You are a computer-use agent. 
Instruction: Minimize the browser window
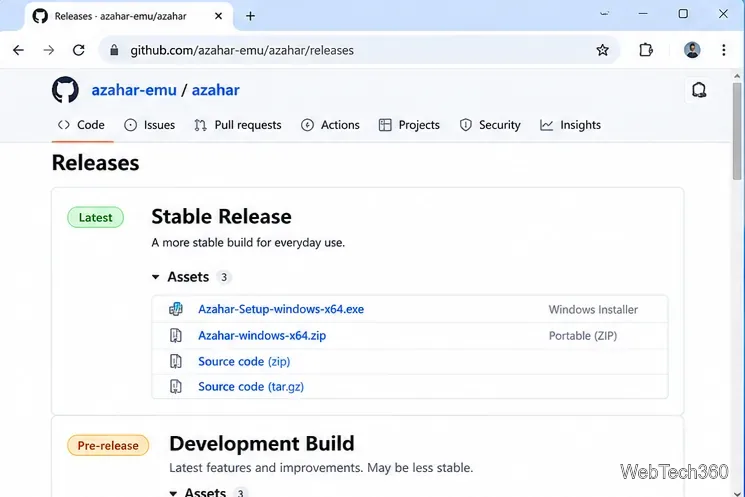643,14
